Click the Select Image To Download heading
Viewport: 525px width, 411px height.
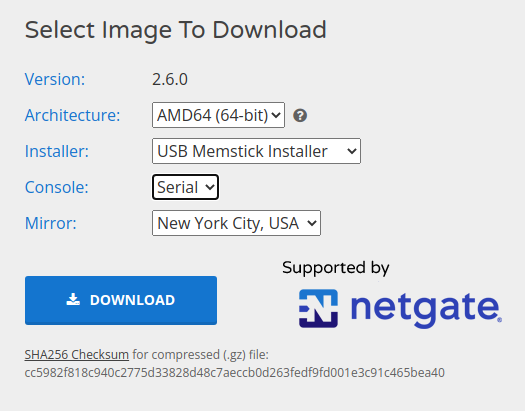pyautogui.click(x=175, y=30)
